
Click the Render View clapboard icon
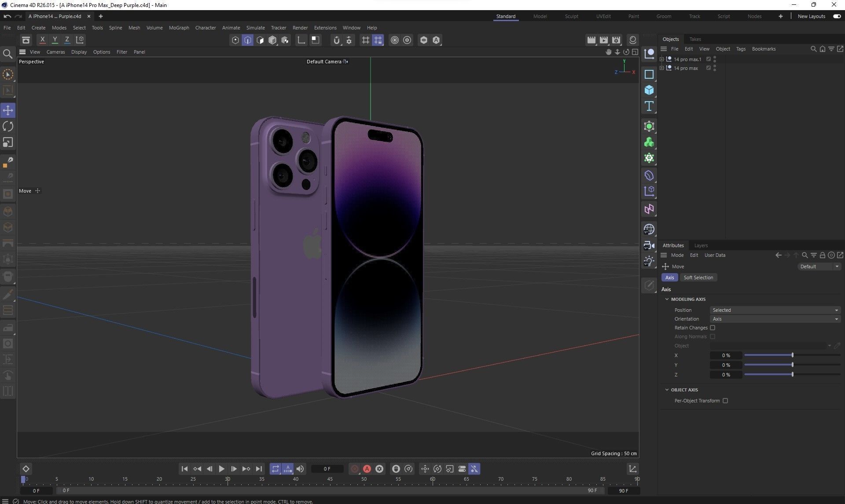591,40
